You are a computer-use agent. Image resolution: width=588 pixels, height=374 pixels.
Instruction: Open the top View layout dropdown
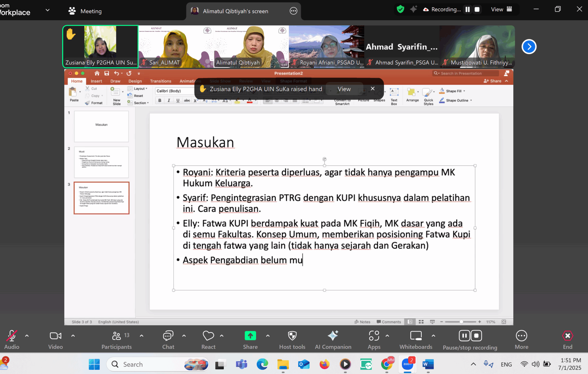tap(501, 9)
